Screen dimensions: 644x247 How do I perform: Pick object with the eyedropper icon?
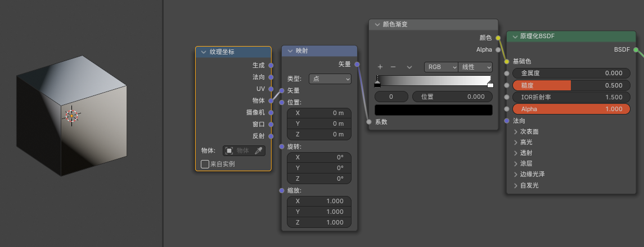(x=259, y=150)
